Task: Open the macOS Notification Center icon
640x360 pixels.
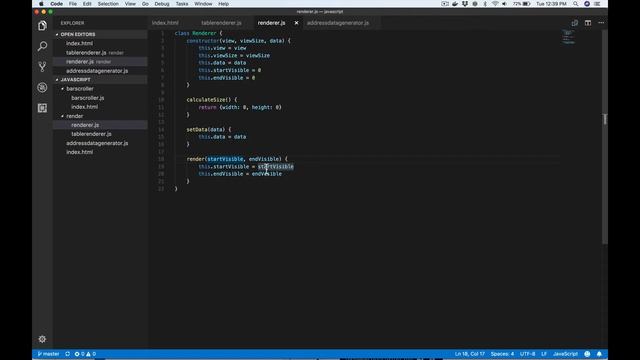Action: pyautogui.click(x=597, y=4)
